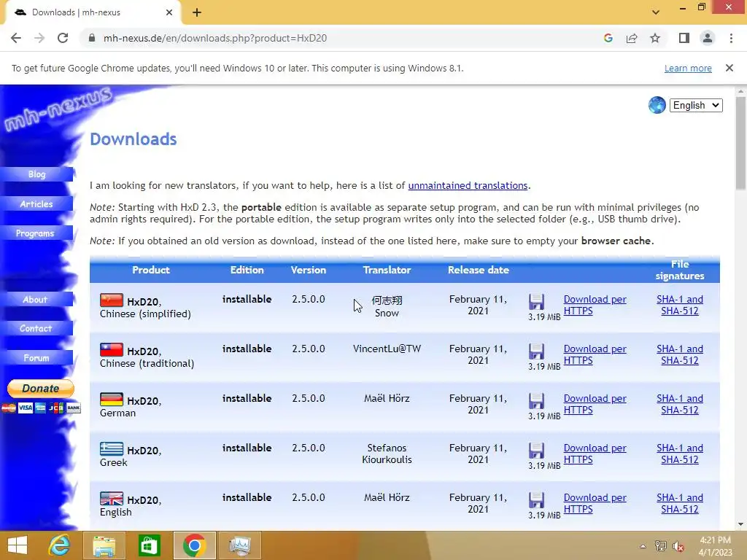The height and width of the screenshot is (560, 747).
Task: Click the floppy disk icon for Chinese simplified
Action: point(536,302)
